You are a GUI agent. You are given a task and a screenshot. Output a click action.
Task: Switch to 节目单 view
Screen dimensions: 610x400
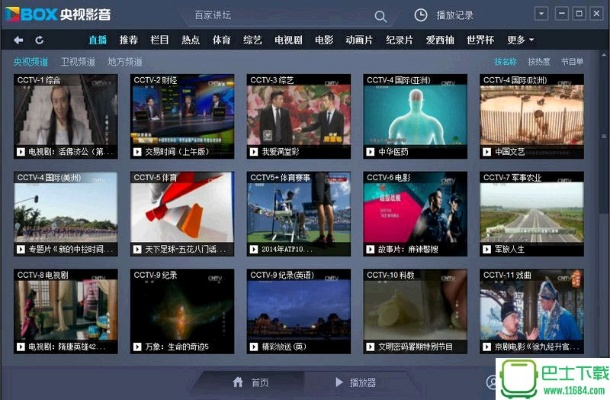(x=573, y=62)
